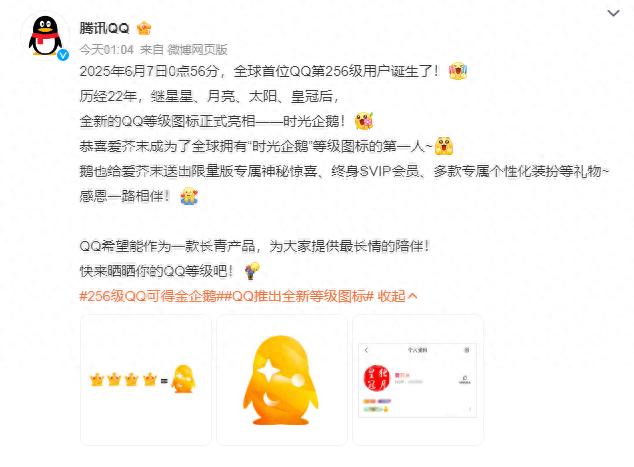Click the golden penguin in first thumbnail
This screenshot has height=467, width=634.
[183, 379]
